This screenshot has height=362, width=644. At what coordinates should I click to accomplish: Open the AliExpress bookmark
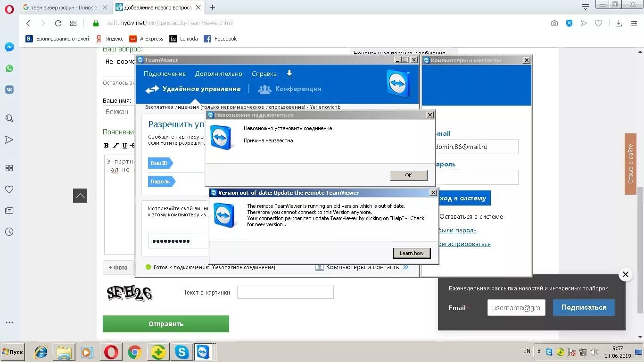pos(147,39)
